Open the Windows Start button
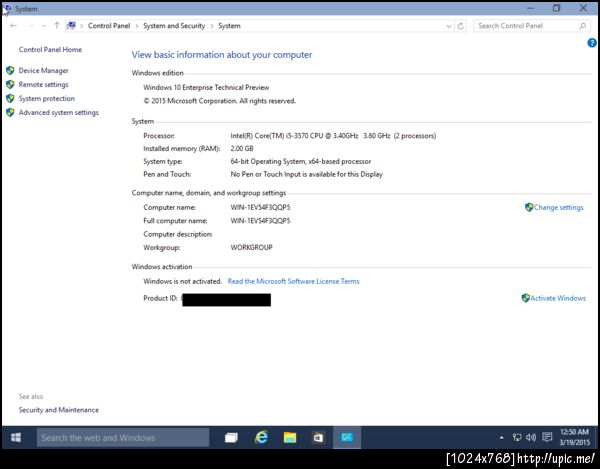 point(16,437)
